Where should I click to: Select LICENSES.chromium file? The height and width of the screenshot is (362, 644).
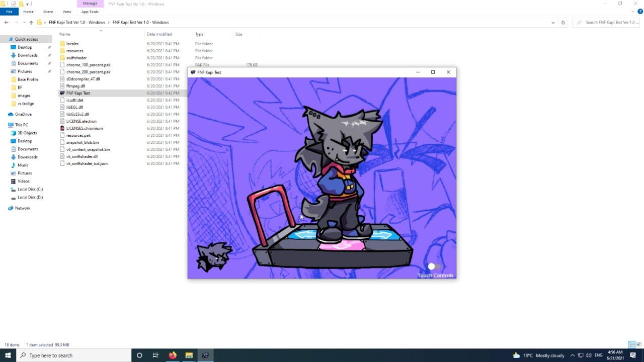click(84, 128)
